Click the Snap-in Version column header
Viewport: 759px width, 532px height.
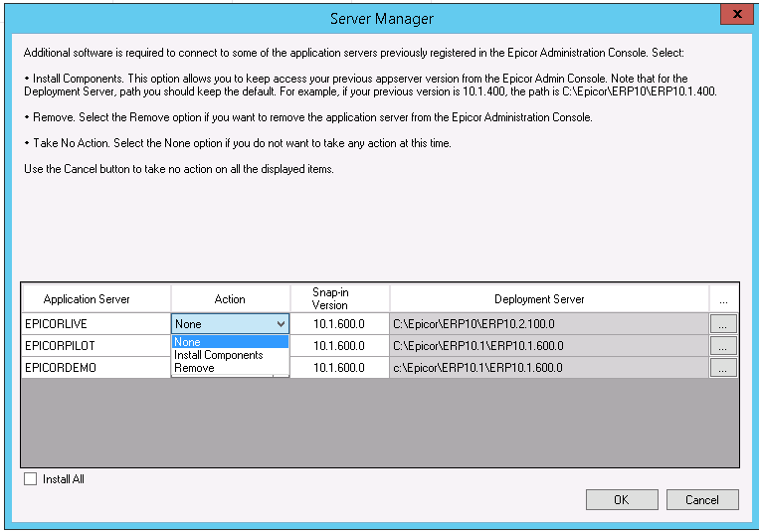tap(340, 298)
